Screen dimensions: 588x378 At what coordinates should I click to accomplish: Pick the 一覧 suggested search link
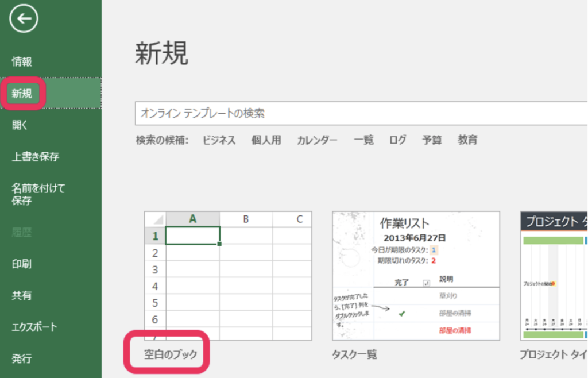[x=363, y=140]
